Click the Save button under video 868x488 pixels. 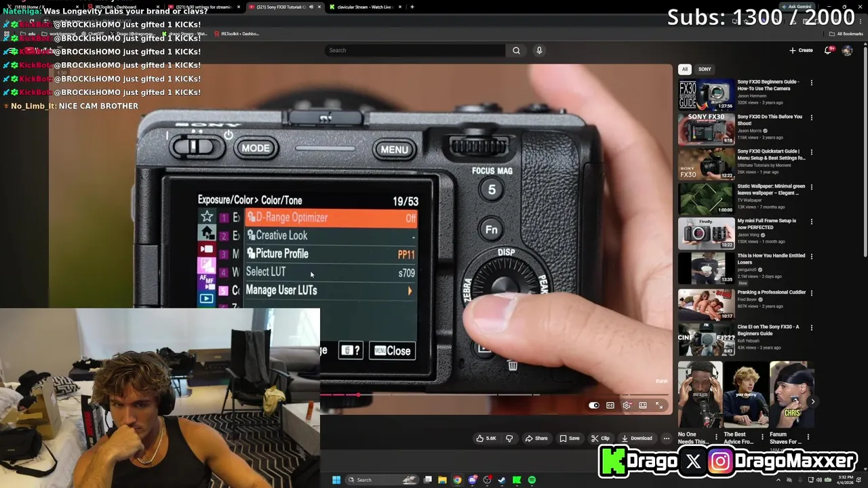click(569, 439)
